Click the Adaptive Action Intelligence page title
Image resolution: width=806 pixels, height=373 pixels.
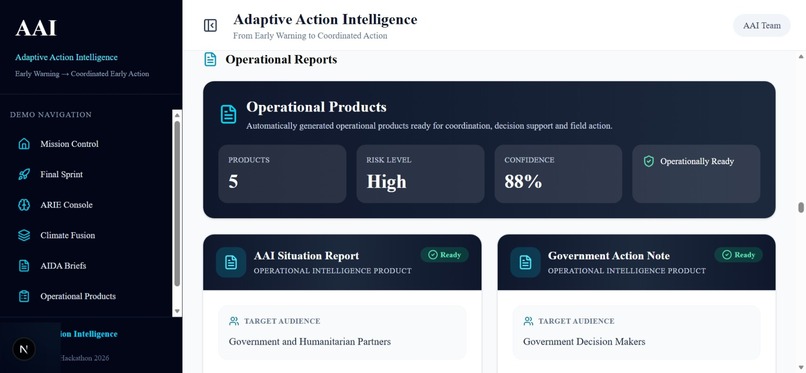[325, 20]
